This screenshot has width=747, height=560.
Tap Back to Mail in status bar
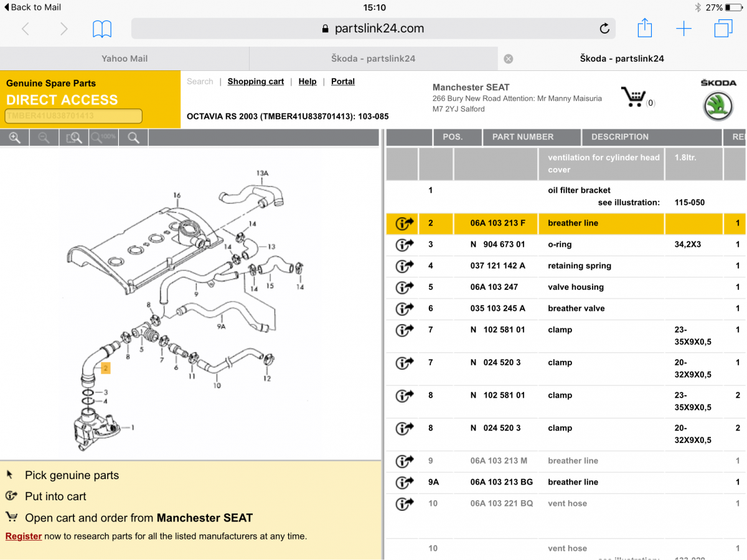(x=32, y=7)
